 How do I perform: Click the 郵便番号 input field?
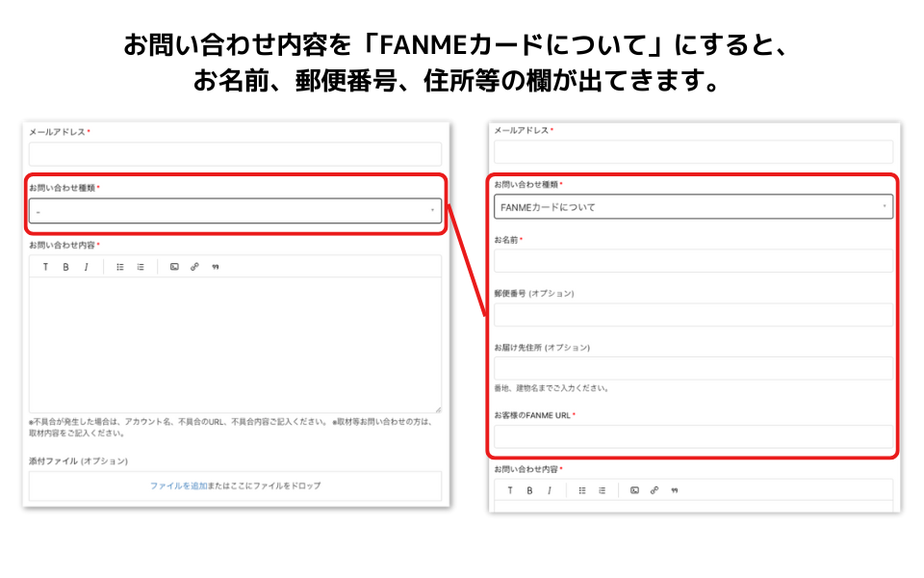click(693, 314)
